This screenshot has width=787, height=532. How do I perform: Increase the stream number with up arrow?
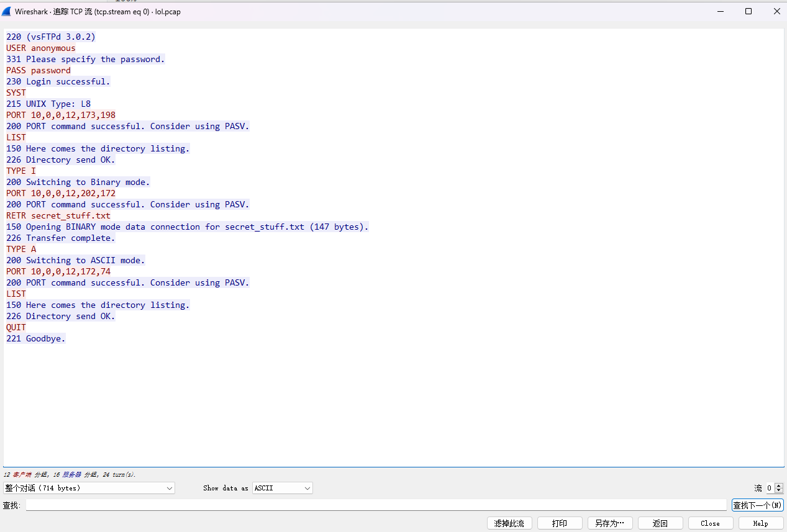tap(779, 485)
